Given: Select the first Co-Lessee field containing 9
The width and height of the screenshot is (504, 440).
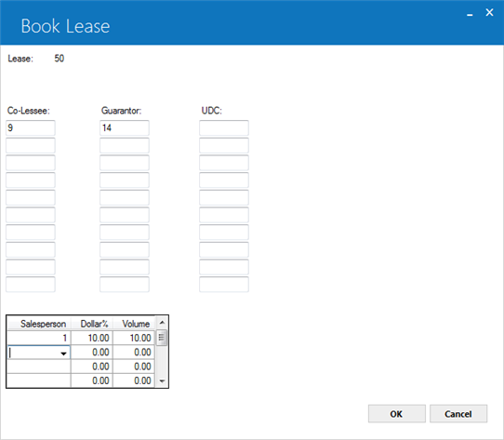Looking at the screenshot, I should coord(31,128).
